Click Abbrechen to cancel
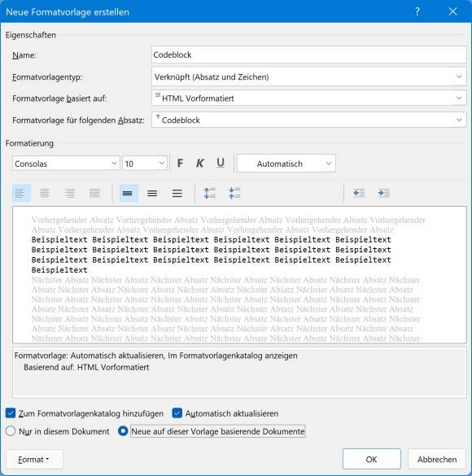Screen dimensions: 472x476 pyautogui.click(x=437, y=459)
